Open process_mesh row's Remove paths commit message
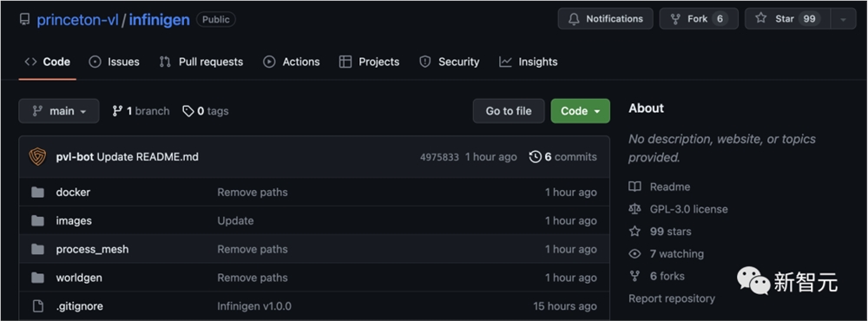This screenshot has width=868, height=321. 253,250
